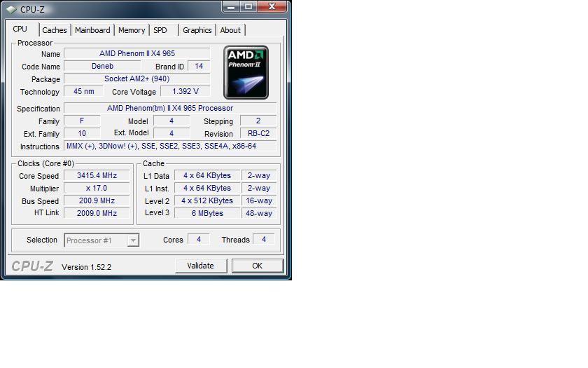Maximize the CPU-Z window
Image resolution: width=588 pixels, height=368 pixels.
click(x=248, y=7)
